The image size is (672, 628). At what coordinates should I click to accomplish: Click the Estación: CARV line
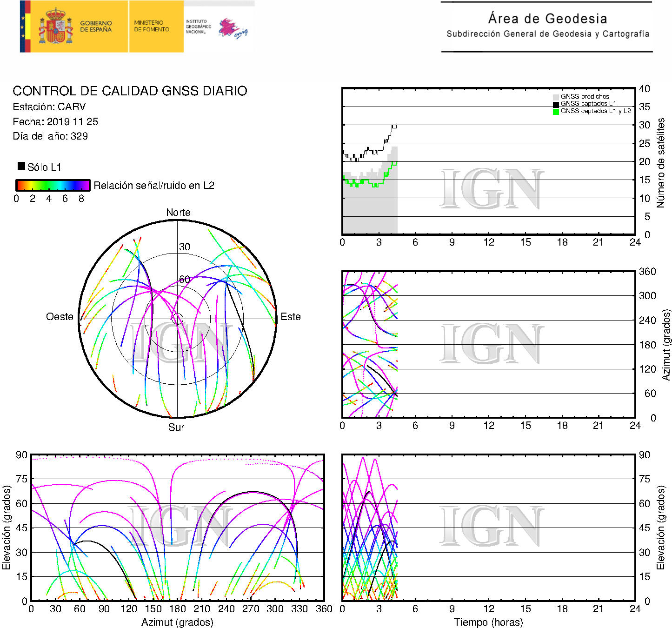click(49, 107)
